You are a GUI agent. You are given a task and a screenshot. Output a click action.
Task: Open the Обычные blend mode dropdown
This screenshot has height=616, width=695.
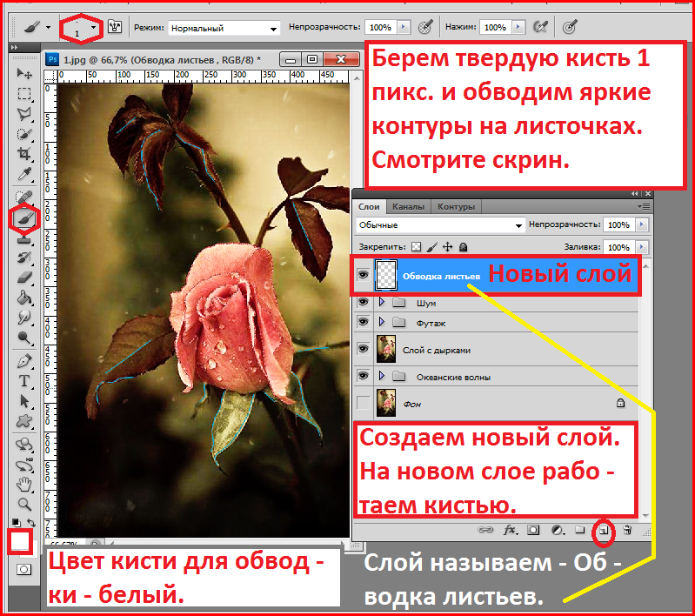coord(441,225)
